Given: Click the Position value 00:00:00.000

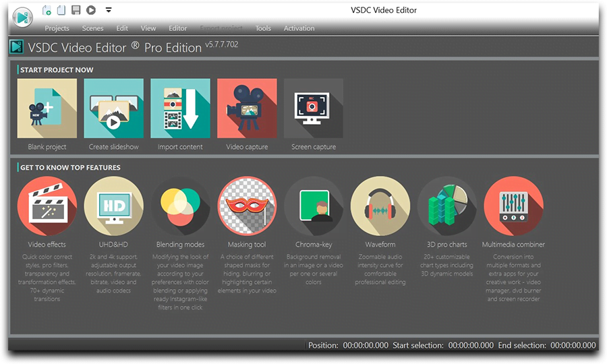Looking at the screenshot, I should 366,345.
